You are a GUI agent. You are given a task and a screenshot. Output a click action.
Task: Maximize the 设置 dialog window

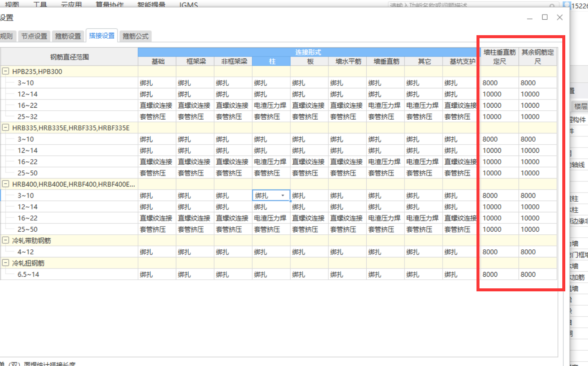[545, 17]
